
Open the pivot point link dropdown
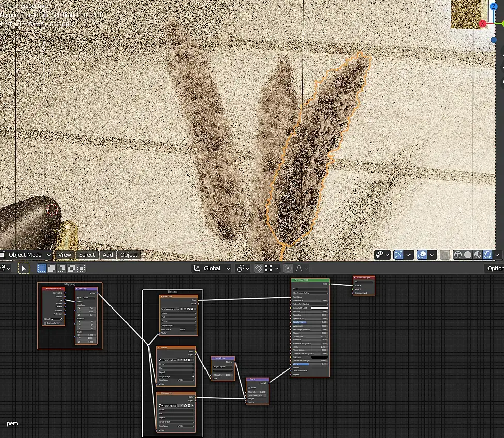tap(243, 268)
